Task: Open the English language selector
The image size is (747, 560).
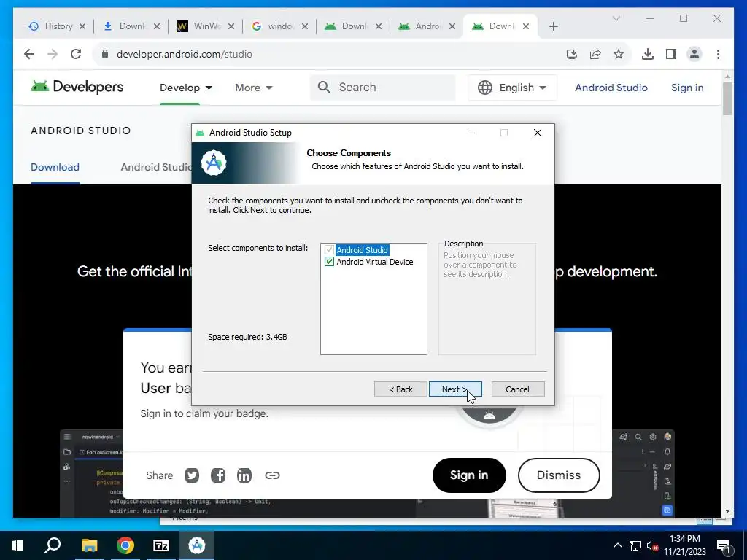Action: [512, 87]
